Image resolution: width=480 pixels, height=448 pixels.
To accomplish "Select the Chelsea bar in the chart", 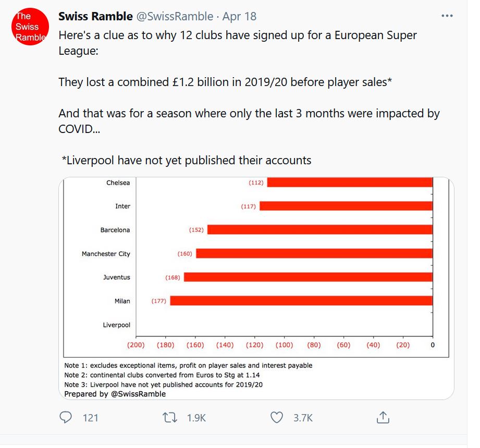I will click(349, 182).
